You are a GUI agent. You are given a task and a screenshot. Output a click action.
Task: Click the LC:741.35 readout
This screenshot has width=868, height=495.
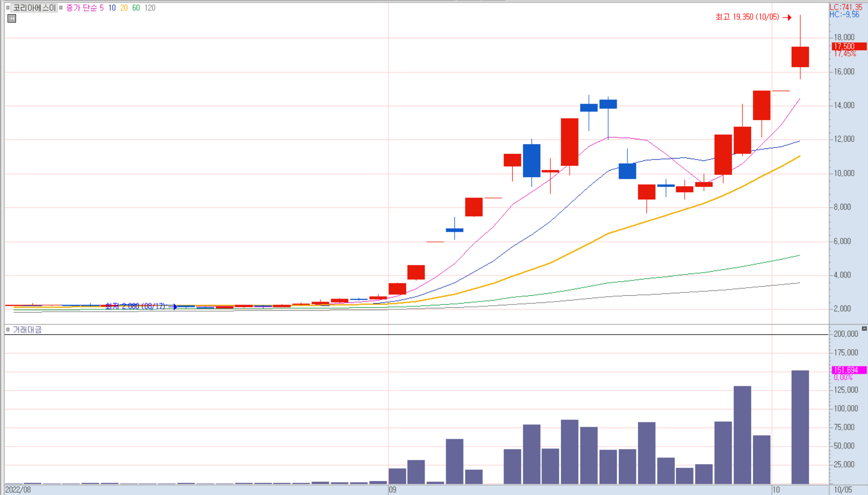pos(846,7)
